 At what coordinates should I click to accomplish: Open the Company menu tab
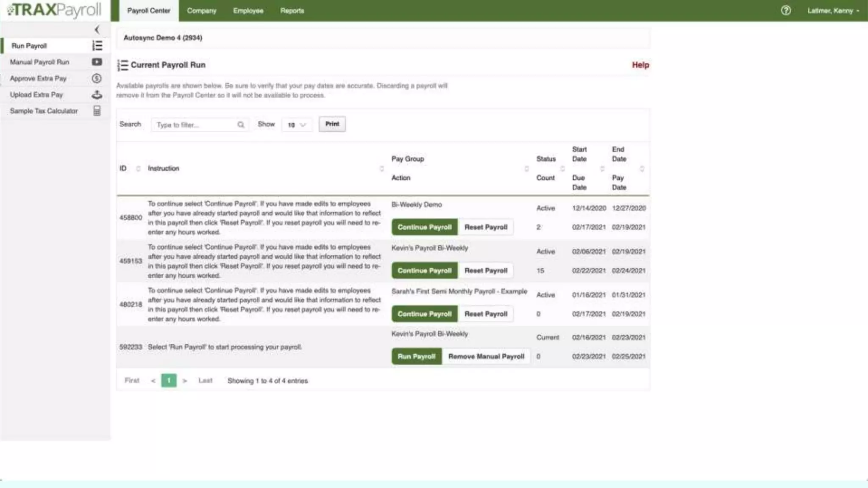[202, 11]
